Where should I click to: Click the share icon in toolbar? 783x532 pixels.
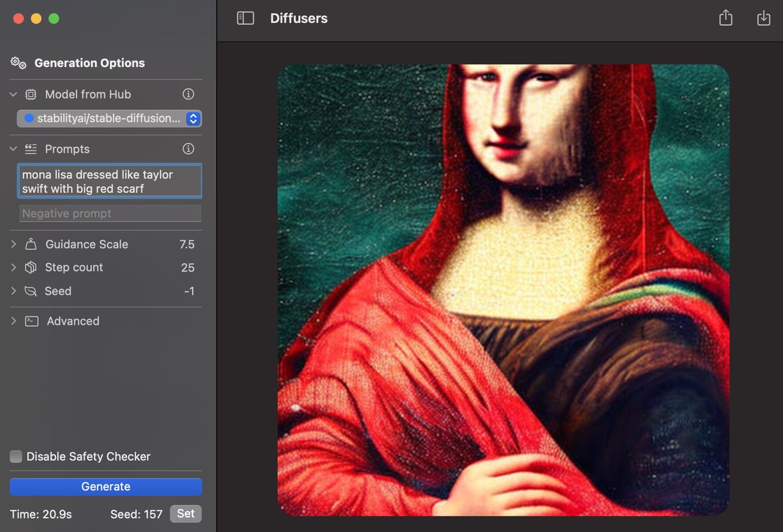[x=726, y=18]
